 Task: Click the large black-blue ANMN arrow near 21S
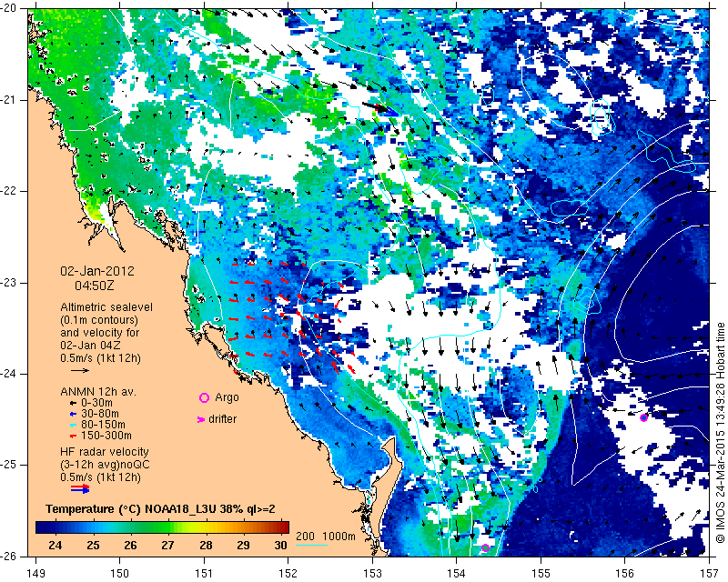[x=380, y=109]
